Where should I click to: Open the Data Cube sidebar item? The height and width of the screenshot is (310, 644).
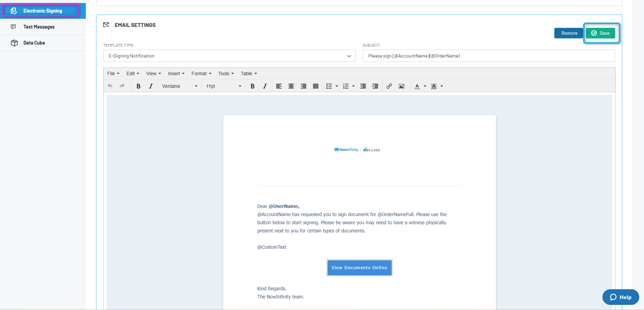click(34, 43)
